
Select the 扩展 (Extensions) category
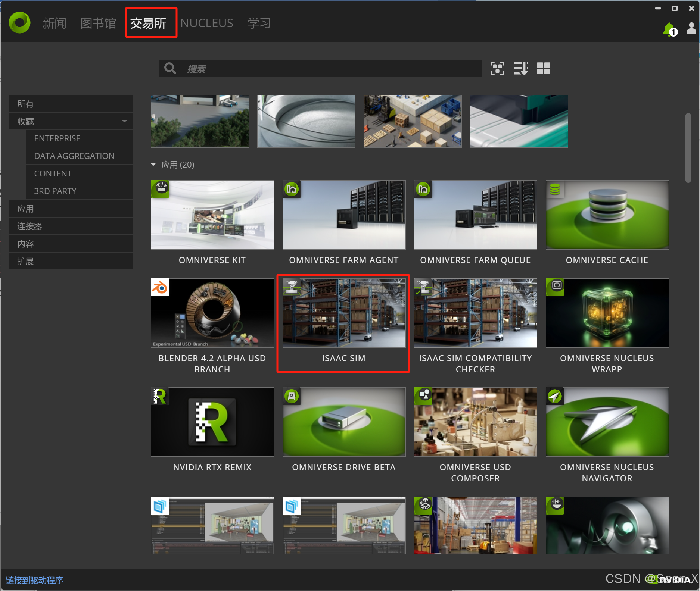[71, 262]
